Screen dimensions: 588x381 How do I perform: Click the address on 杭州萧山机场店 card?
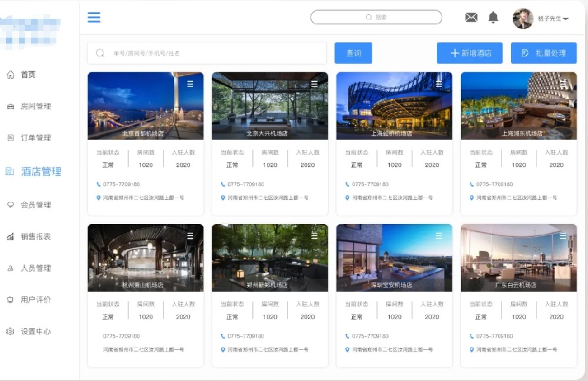coord(143,349)
